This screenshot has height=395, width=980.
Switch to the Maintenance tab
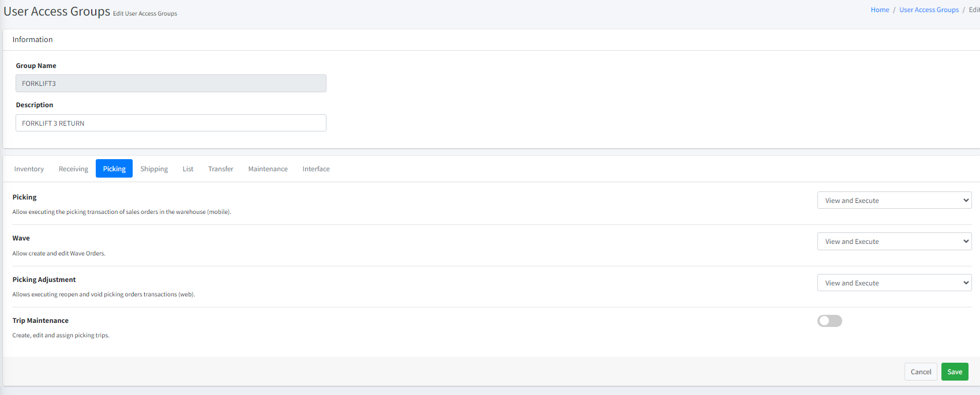[268, 169]
